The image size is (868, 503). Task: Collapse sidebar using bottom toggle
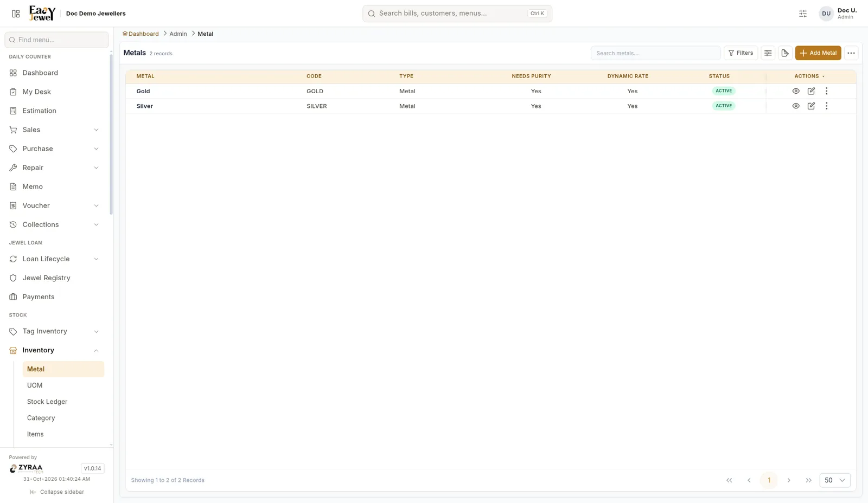click(x=57, y=492)
